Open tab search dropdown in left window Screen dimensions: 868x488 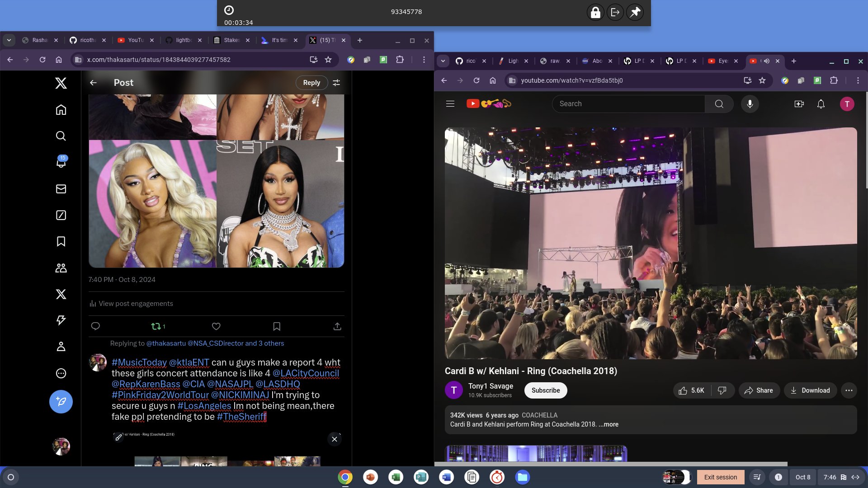(x=9, y=40)
